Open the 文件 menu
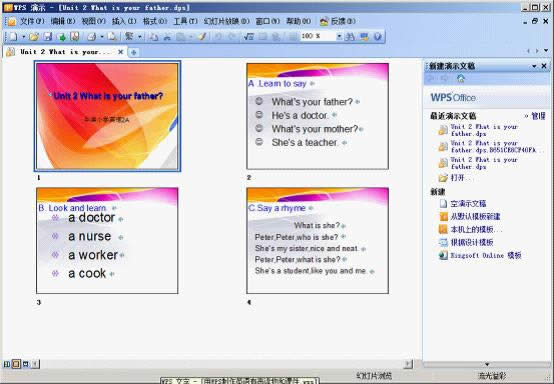 point(31,21)
